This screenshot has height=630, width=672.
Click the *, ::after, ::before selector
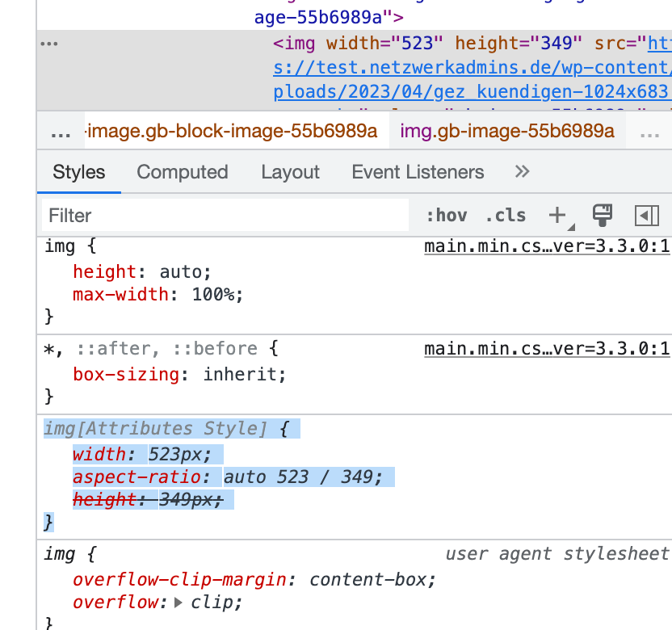coord(151,349)
